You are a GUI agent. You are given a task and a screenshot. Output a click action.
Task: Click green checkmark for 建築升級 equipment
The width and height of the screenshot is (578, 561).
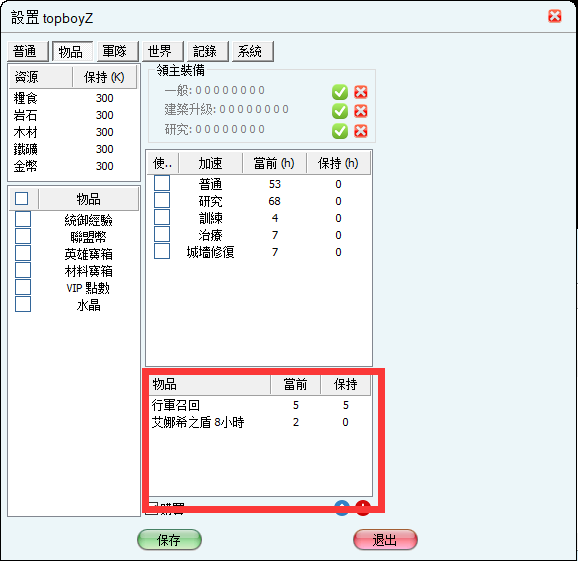[x=340, y=111]
